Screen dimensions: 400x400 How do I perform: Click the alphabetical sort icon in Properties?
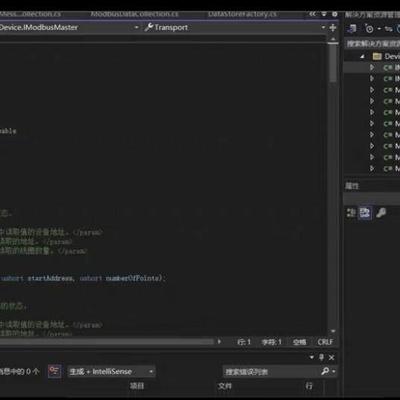(365, 213)
